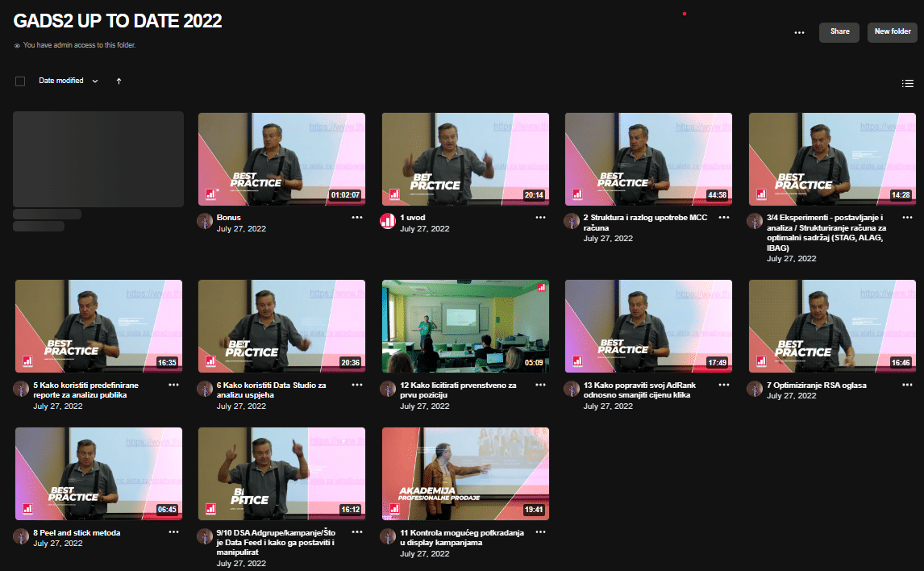The height and width of the screenshot is (571, 924).
Task: Open more options for Bonus video
Action: pos(357,218)
